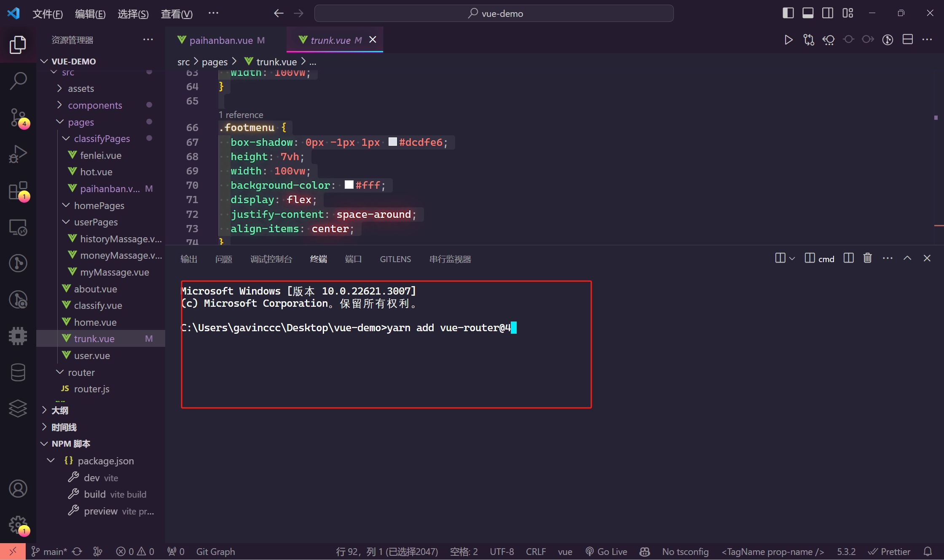Toggle secondary side bar visibility
Screen dimensions: 944x560
tap(828, 13)
